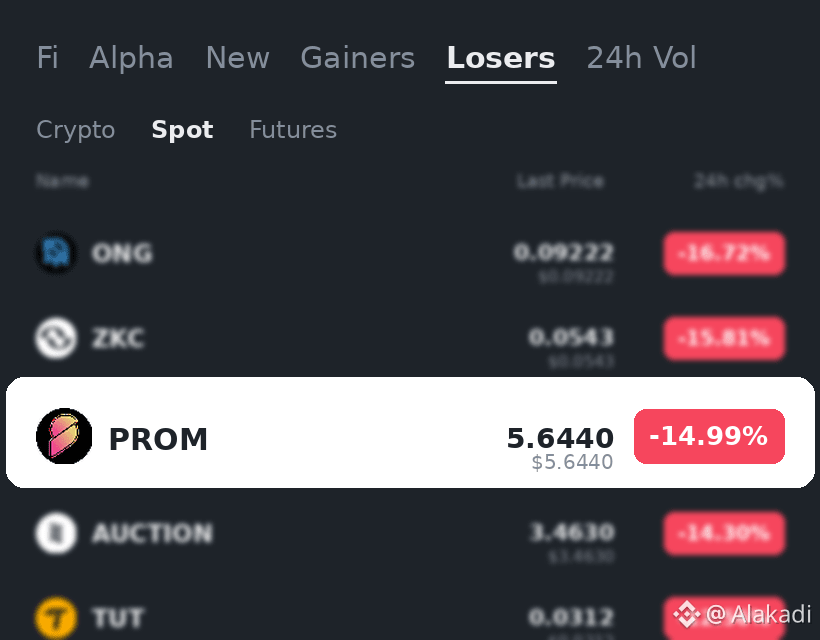Sort by the Last Price column header
This screenshot has height=640, width=820.
(560, 181)
